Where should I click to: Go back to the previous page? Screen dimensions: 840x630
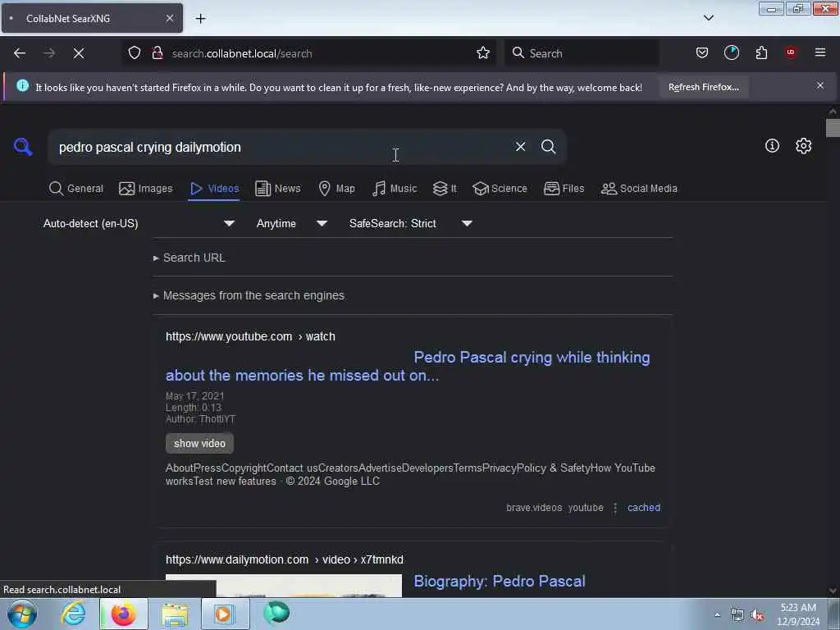20,53
